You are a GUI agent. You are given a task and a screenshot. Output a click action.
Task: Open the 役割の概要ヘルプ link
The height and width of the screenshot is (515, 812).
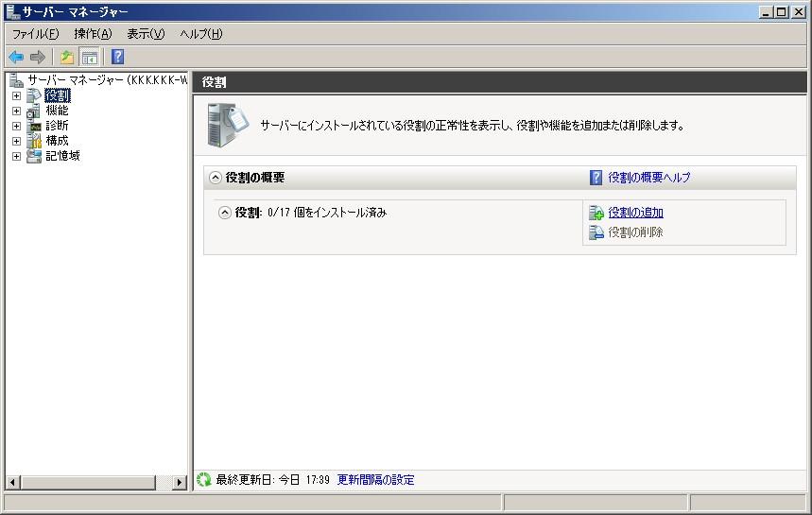(x=648, y=178)
